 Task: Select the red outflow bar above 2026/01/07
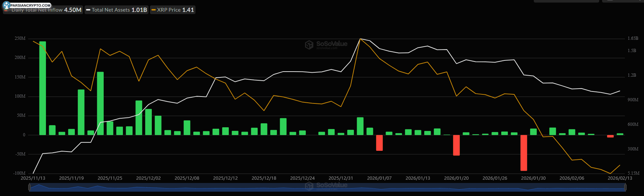tap(379, 143)
